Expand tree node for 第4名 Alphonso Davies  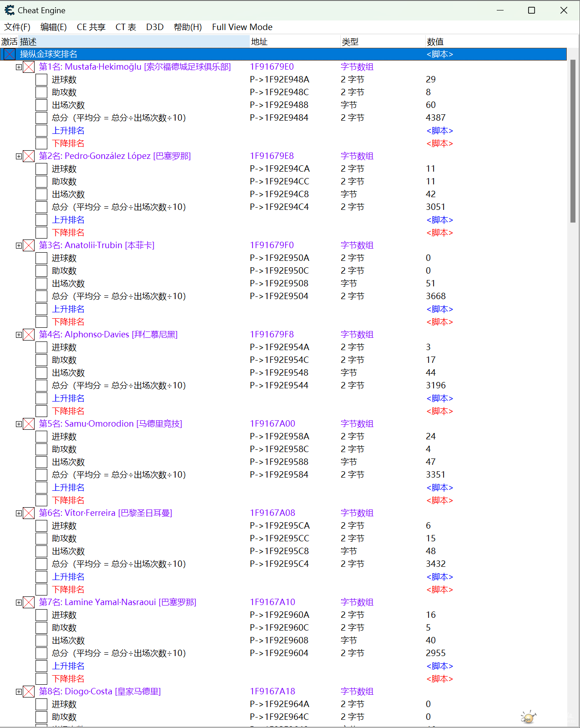click(x=19, y=335)
